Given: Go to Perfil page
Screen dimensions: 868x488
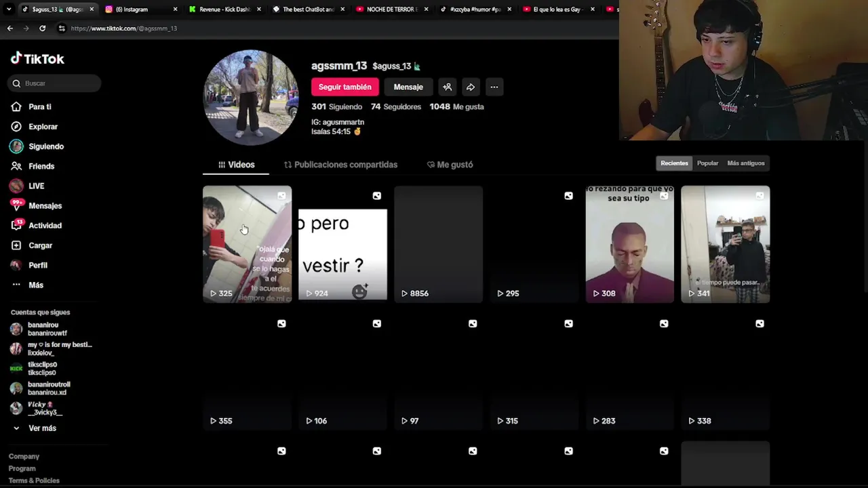Looking at the screenshot, I should point(37,265).
